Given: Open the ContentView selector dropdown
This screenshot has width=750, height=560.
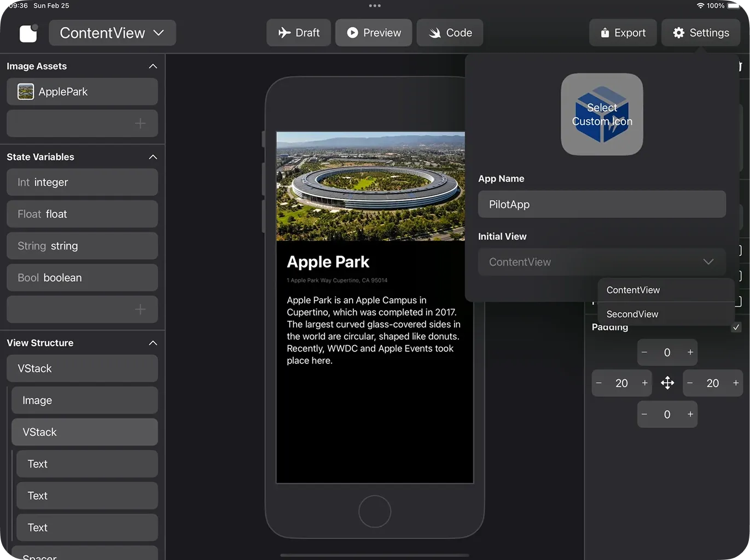Looking at the screenshot, I should point(112,33).
